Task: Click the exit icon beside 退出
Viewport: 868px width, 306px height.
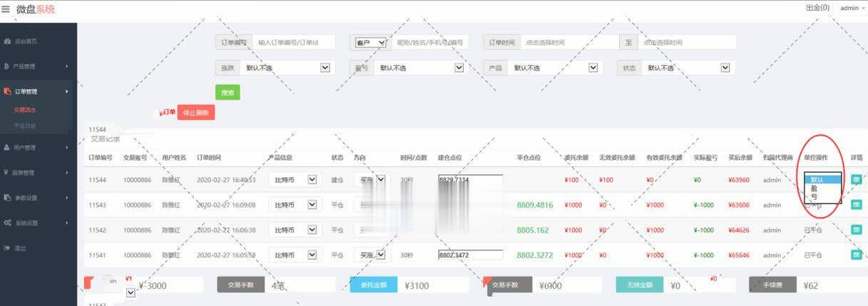Action: (x=6, y=248)
